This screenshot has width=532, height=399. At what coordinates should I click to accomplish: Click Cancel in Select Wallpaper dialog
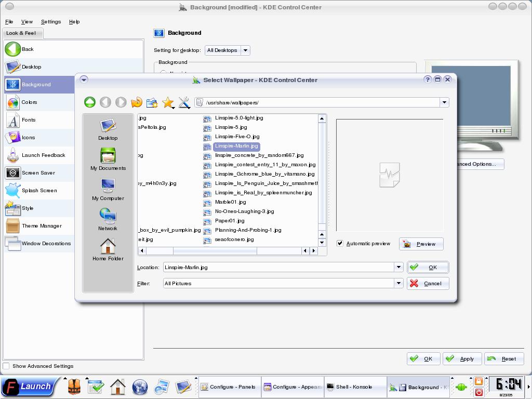coord(428,283)
